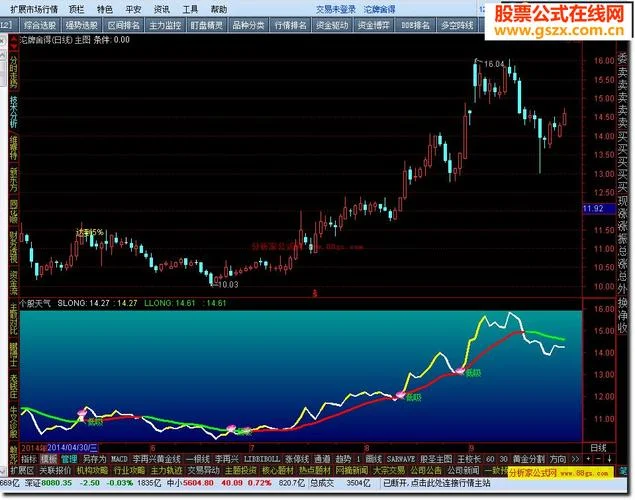This screenshot has height=500, width=635.
Task: Click the 另存为 button in indicator bar
Action: point(94,459)
